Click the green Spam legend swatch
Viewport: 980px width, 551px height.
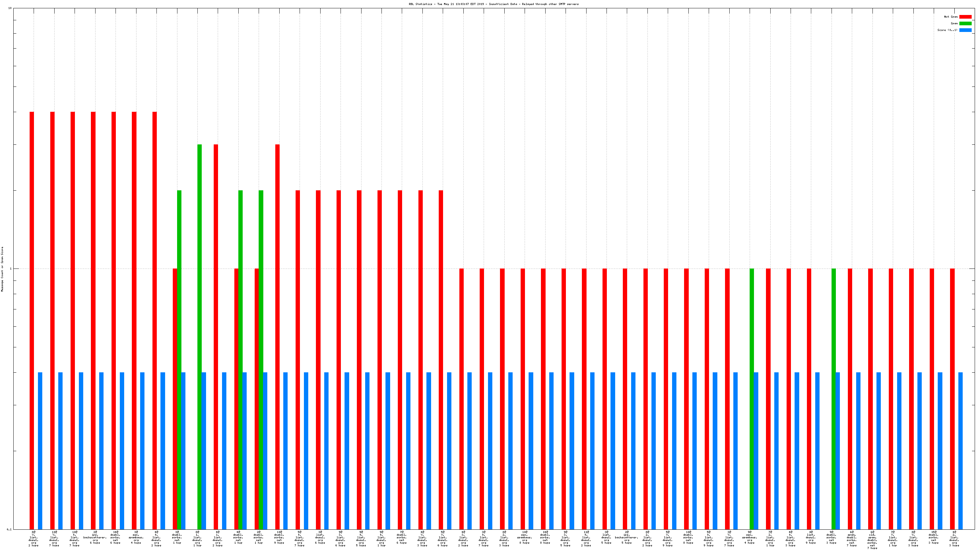(x=965, y=24)
